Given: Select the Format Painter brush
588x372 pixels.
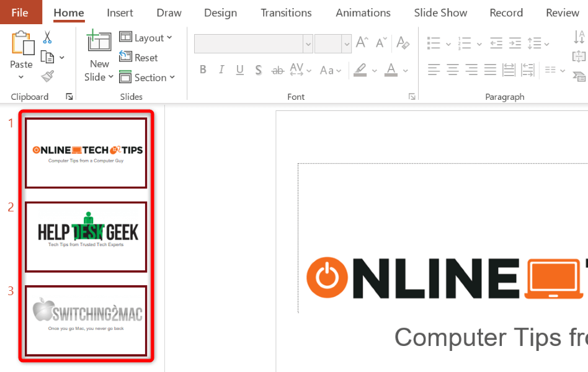Looking at the screenshot, I should point(47,76).
